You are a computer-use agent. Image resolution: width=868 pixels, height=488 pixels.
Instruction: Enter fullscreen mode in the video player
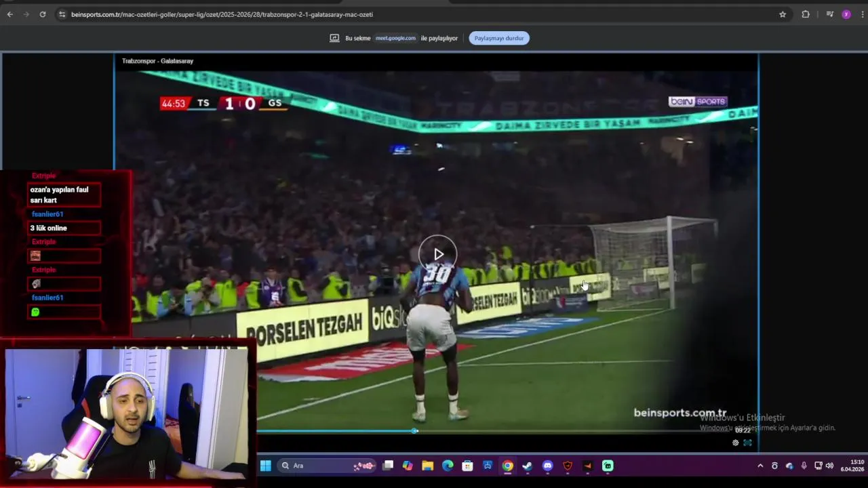click(x=747, y=443)
